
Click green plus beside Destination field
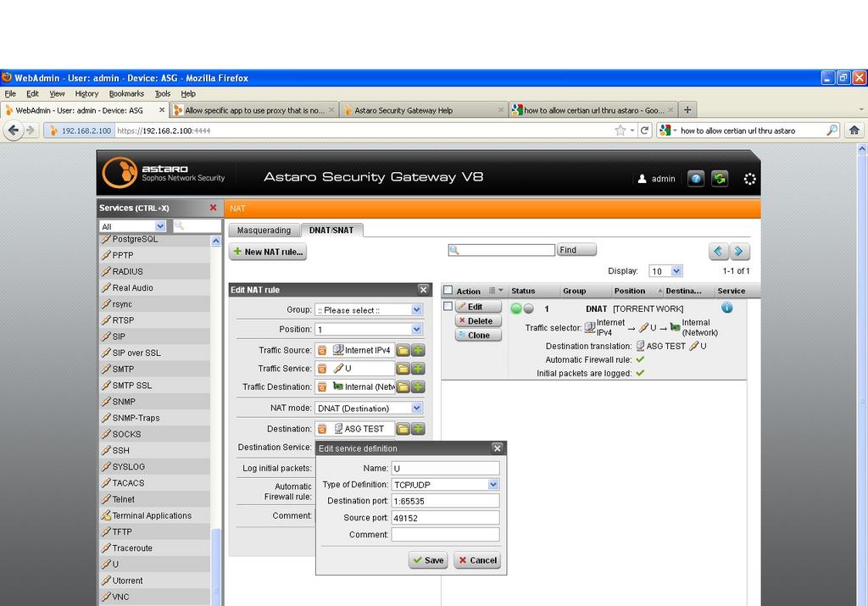[418, 429]
